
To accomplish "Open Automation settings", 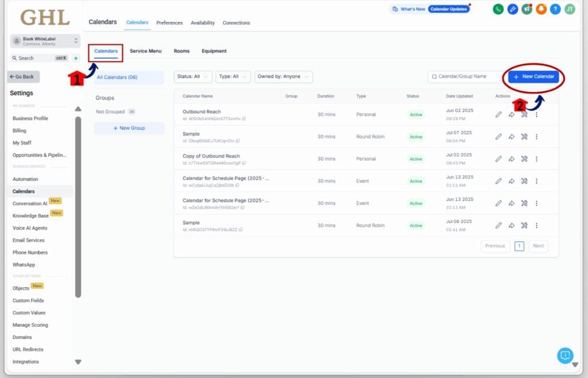I will pos(25,179).
